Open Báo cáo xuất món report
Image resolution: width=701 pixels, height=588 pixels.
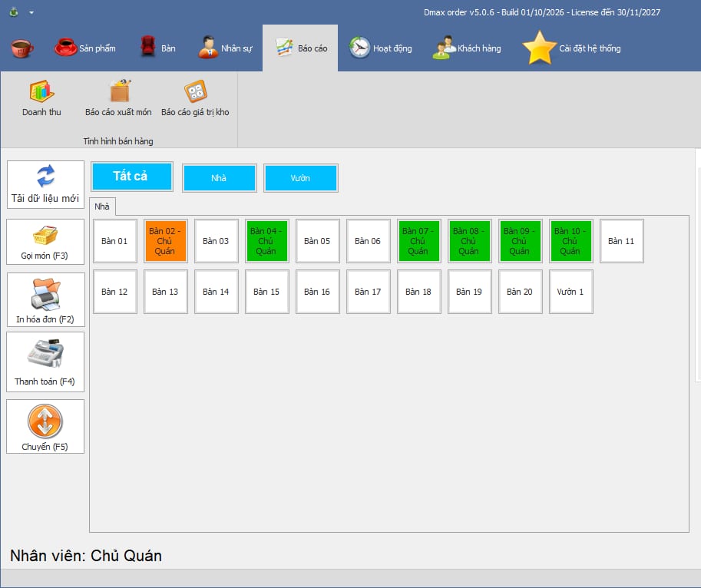pyautogui.click(x=118, y=98)
